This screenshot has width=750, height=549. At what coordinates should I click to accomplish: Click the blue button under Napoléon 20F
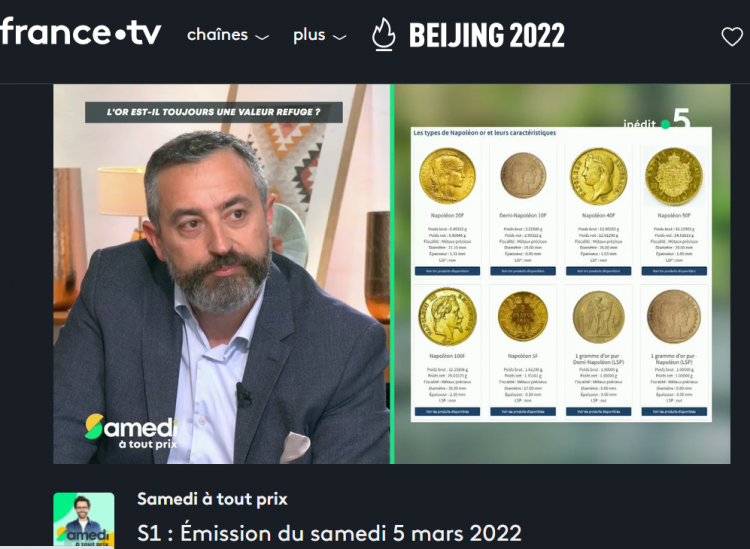(x=447, y=271)
